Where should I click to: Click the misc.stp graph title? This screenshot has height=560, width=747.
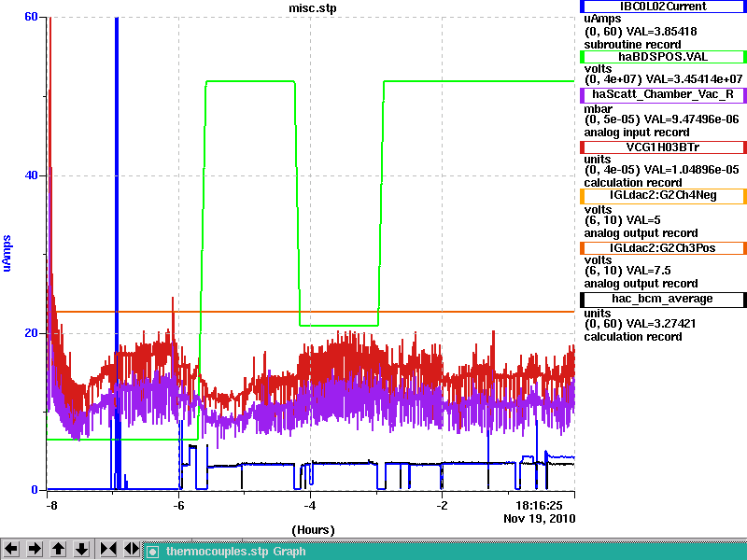[313, 8]
